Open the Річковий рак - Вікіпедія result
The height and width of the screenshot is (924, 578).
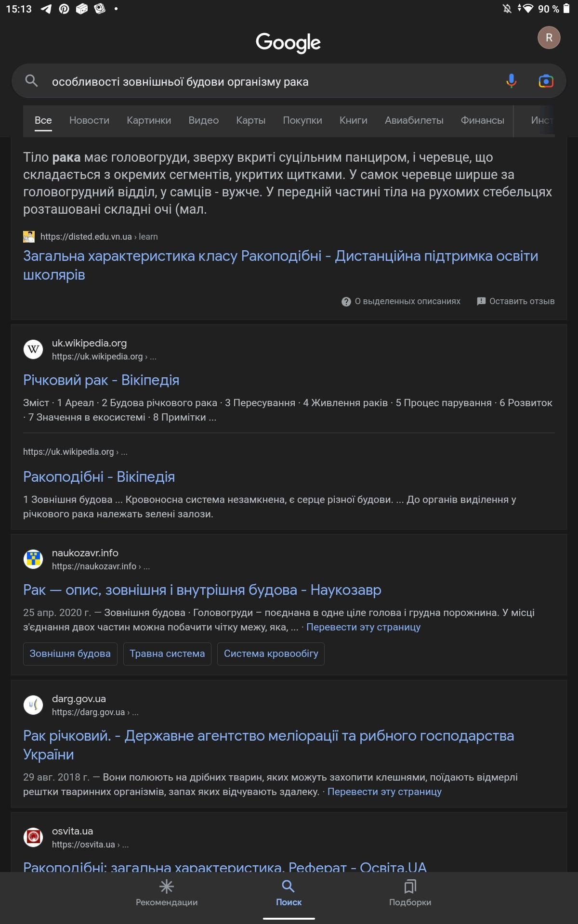[x=101, y=380]
